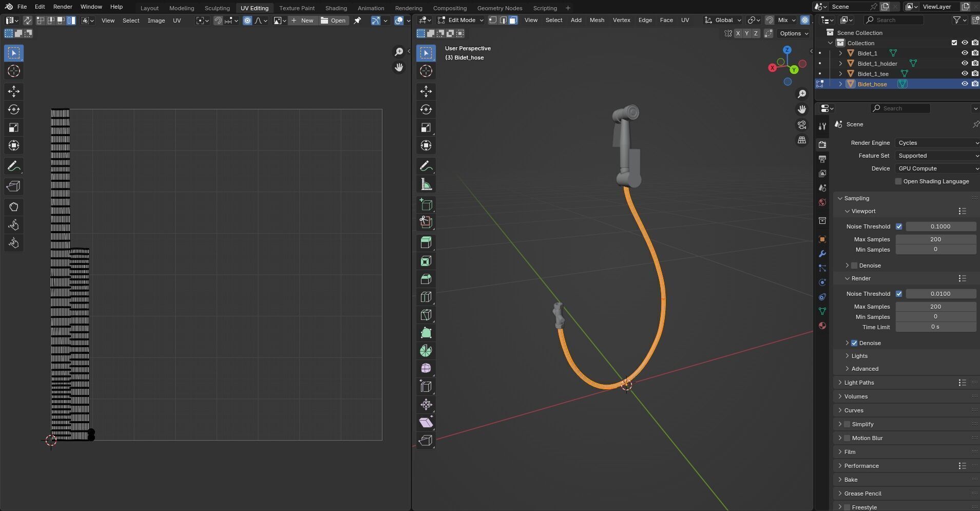Viewport: 980px width, 511px height.
Task: Open the Material properties tab
Action: point(822,326)
